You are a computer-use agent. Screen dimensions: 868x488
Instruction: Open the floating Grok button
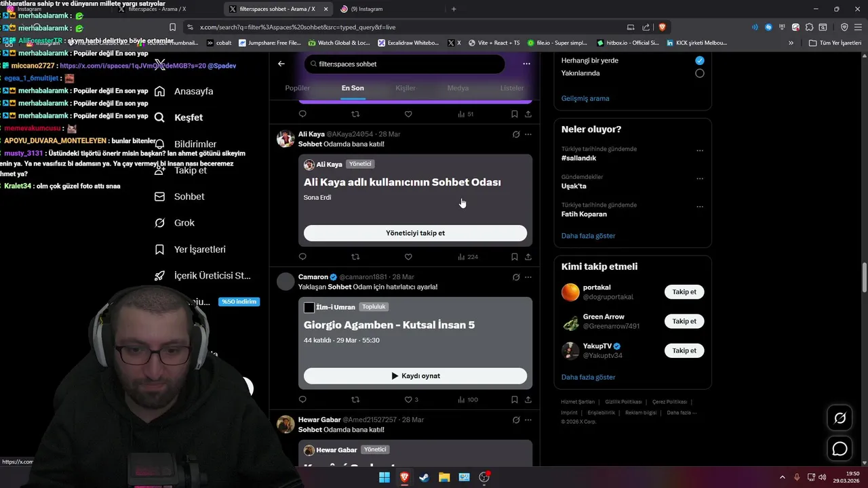(x=840, y=418)
